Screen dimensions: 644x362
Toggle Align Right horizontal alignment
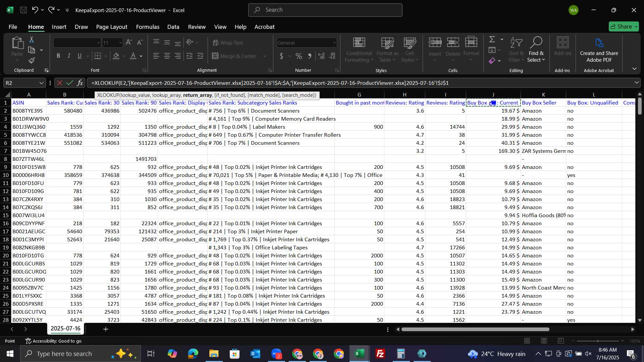coord(178,56)
